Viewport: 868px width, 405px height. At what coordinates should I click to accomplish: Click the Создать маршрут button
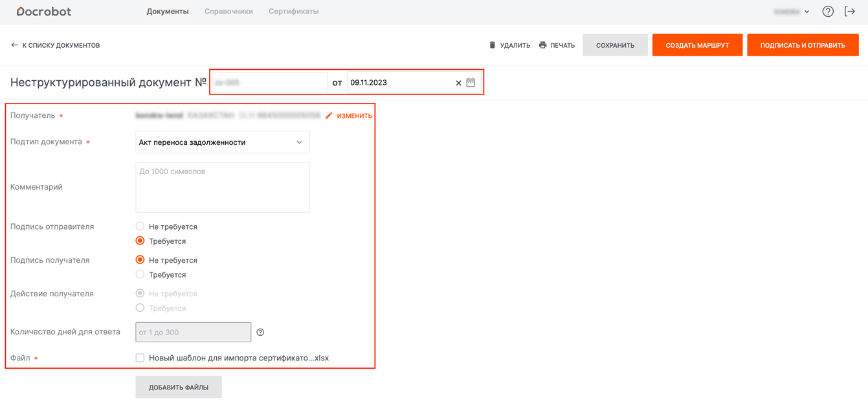697,45
